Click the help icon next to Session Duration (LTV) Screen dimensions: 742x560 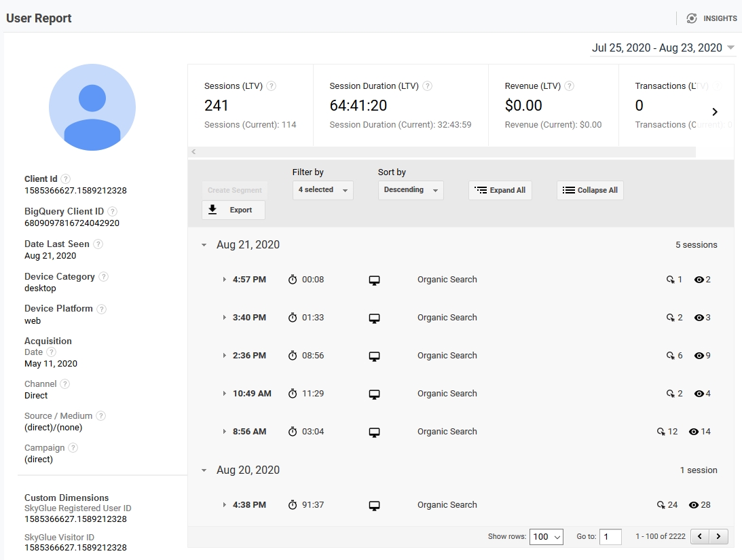coord(427,86)
